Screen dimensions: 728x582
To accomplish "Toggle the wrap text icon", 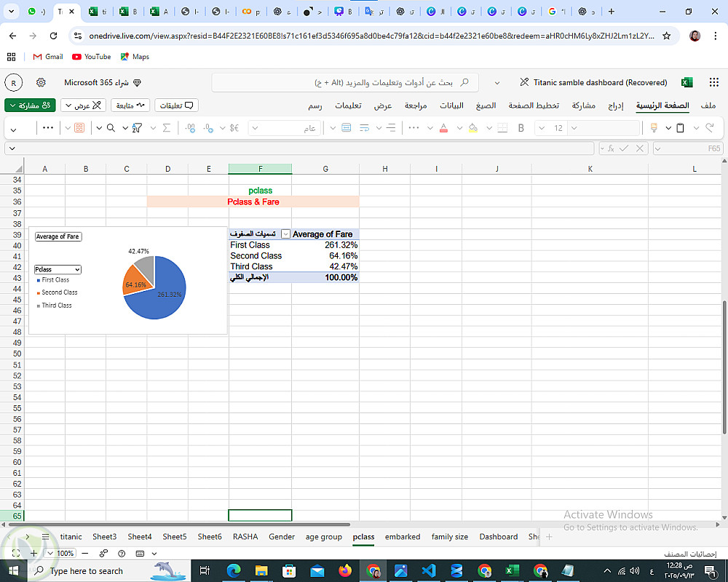I will (x=365, y=128).
